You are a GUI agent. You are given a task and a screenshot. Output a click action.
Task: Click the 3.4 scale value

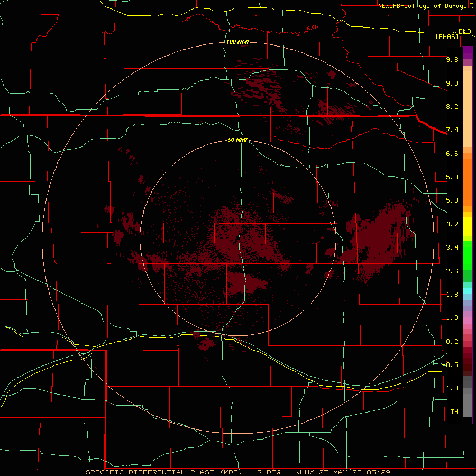pyautogui.click(x=452, y=248)
